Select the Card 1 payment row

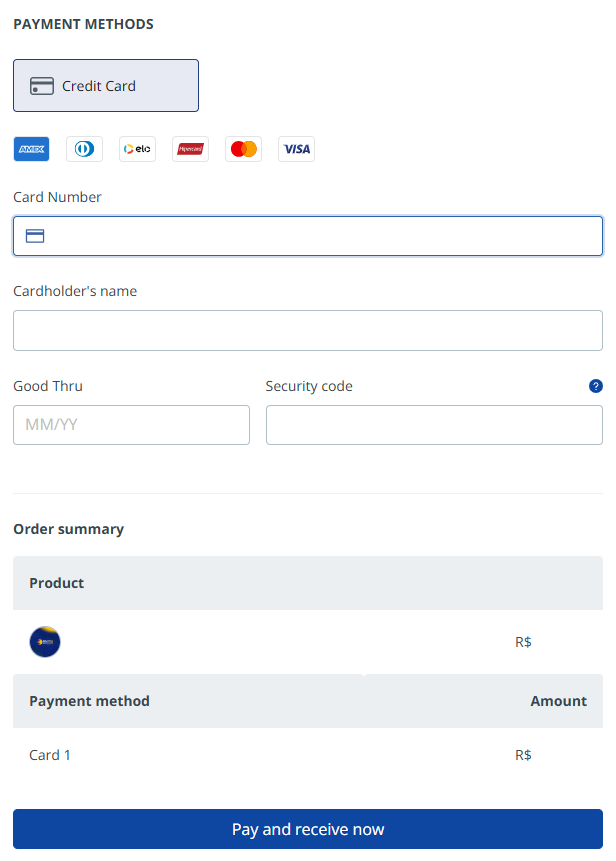click(x=50, y=755)
